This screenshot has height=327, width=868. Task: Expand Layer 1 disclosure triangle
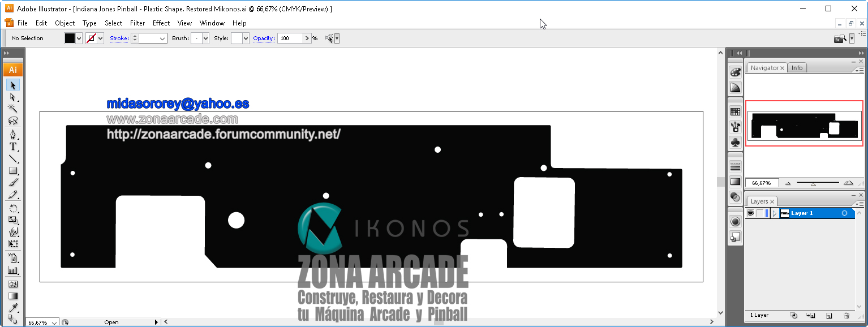(775, 213)
